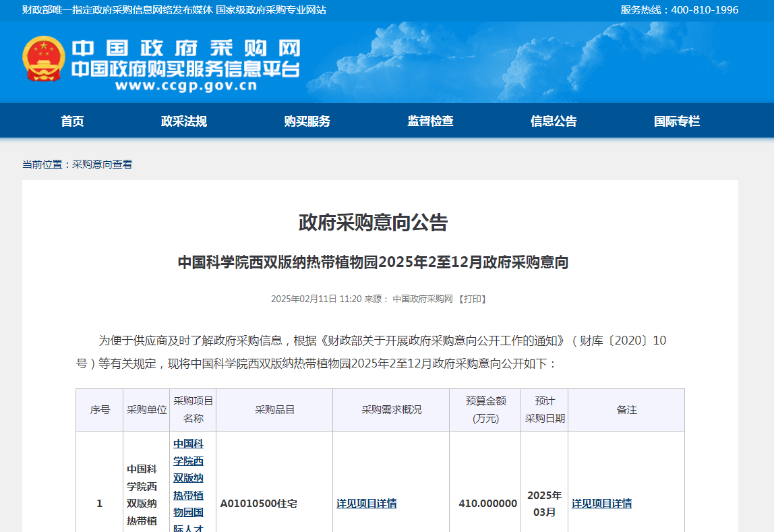
Task: Switch to the 信息公告 navigation item
Action: tap(554, 121)
